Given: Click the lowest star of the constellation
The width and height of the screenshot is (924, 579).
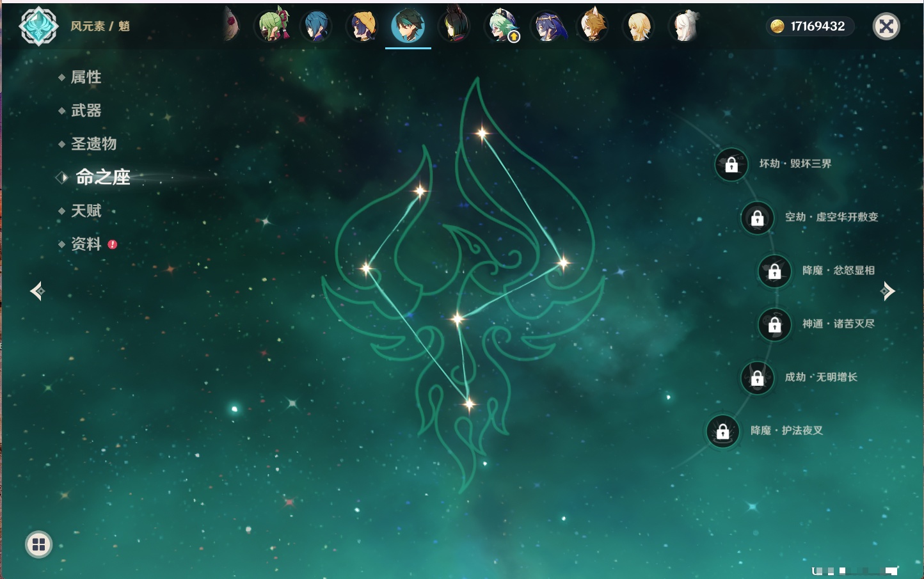Looking at the screenshot, I should pyautogui.click(x=469, y=404).
